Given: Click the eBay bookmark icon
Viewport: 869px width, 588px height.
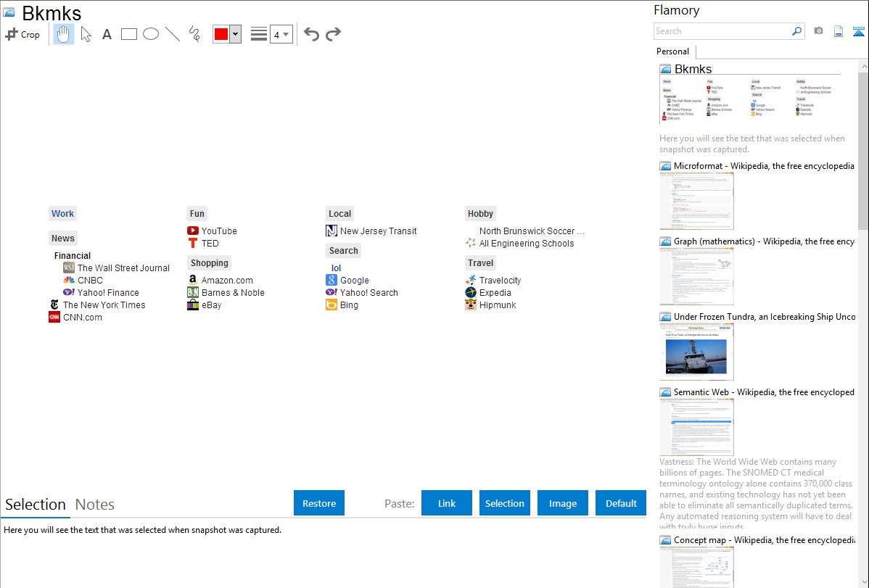Looking at the screenshot, I should (193, 305).
